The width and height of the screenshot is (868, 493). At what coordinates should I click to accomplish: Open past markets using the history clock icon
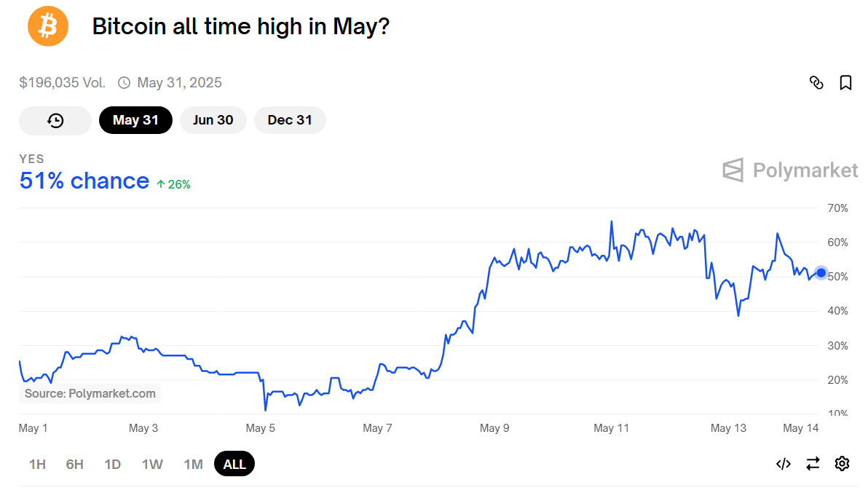click(x=55, y=121)
